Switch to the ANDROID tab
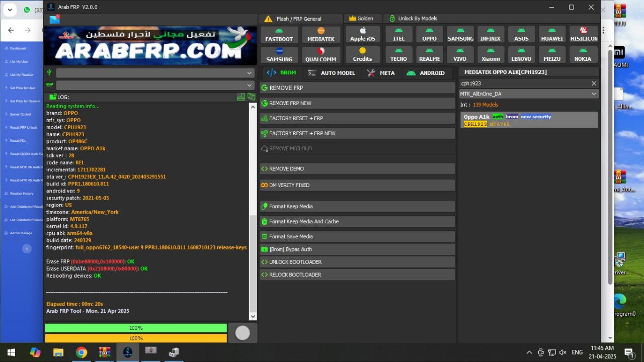This screenshot has height=362, width=644. click(x=426, y=73)
